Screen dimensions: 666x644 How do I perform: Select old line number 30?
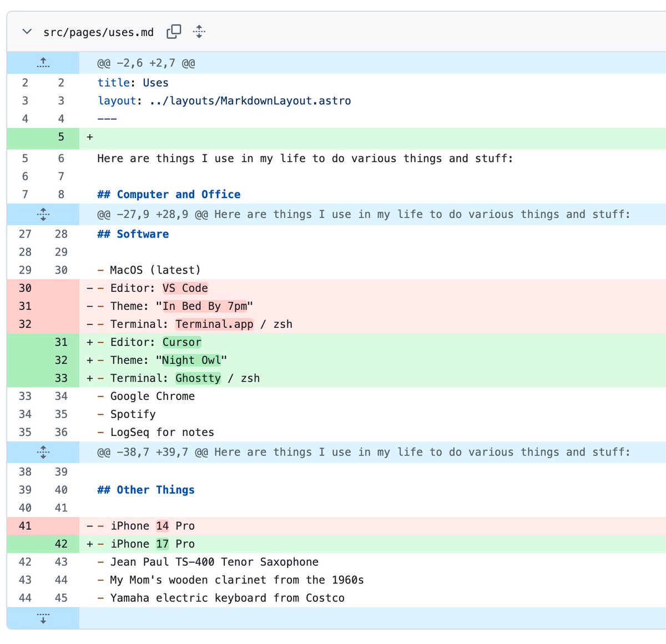coord(25,288)
